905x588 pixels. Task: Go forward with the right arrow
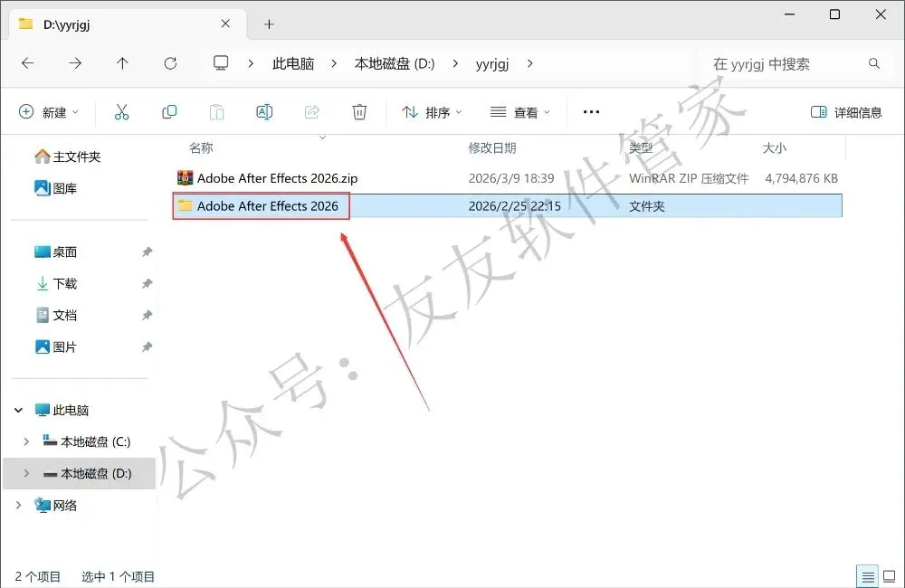pyautogui.click(x=75, y=63)
